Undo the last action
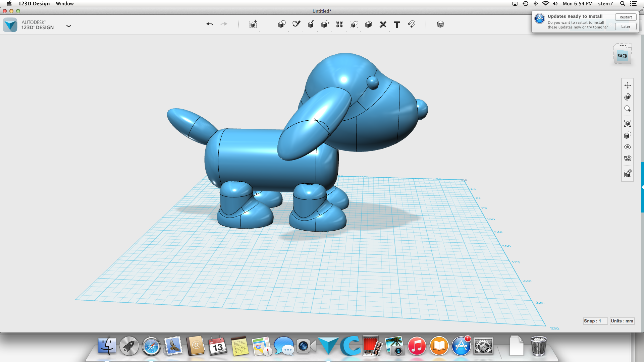Viewport: 644px width, 362px height. coord(210,24)
